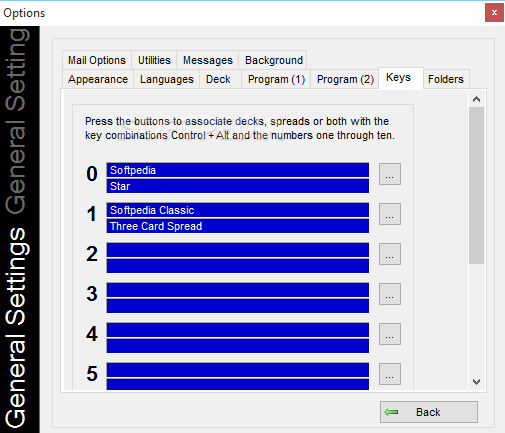
Task: Select the Star spread field for key 0
Action: click(x=238, y=186)
